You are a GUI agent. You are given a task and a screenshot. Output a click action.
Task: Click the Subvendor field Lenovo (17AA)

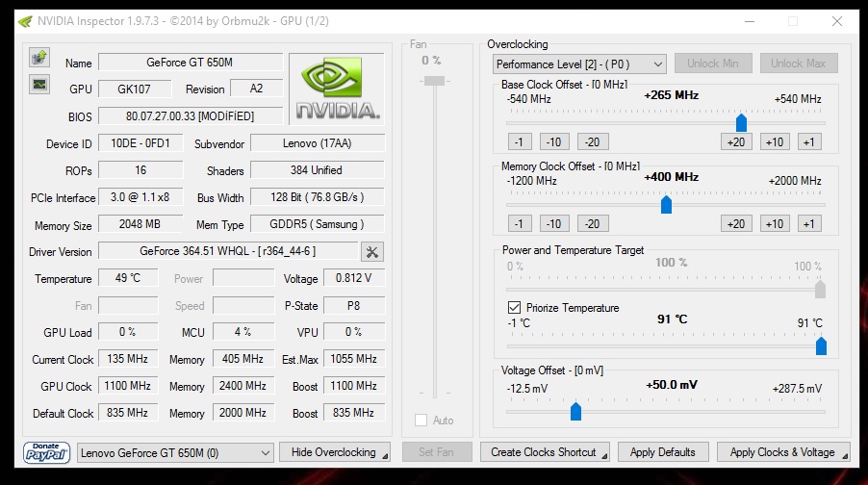(x=318, y=143)
